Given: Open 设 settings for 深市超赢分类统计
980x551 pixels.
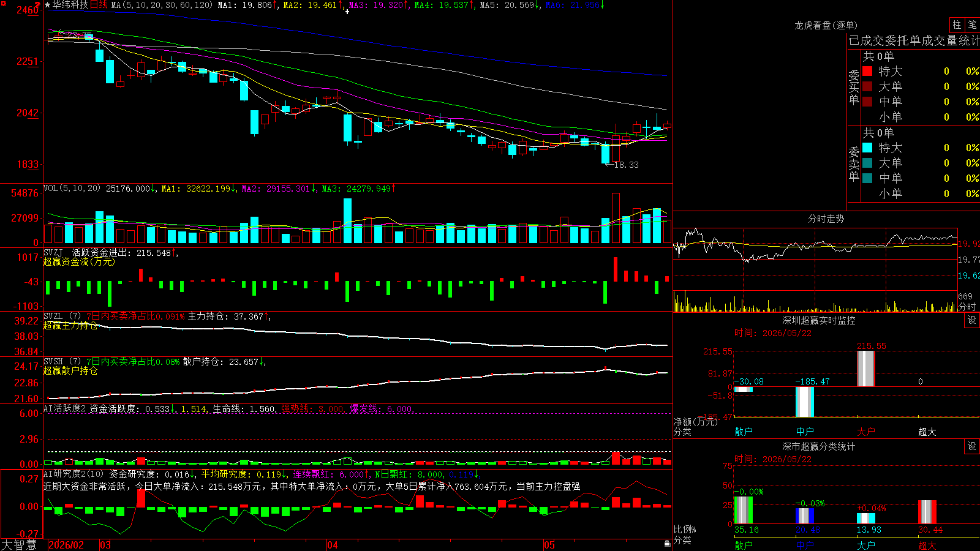Looking at the screenshot, I should coord(972,446).
